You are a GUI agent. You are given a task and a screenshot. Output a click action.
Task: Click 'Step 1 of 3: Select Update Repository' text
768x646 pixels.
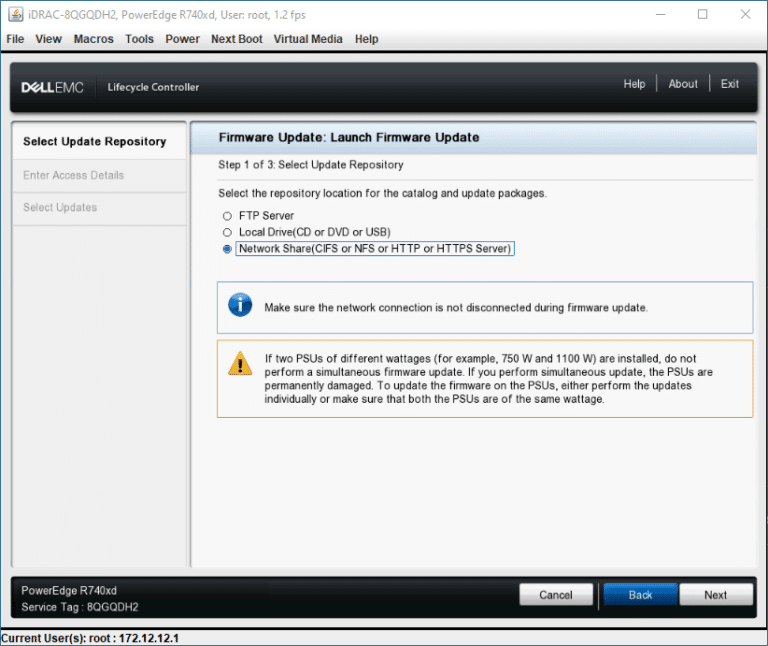[311, 165]
